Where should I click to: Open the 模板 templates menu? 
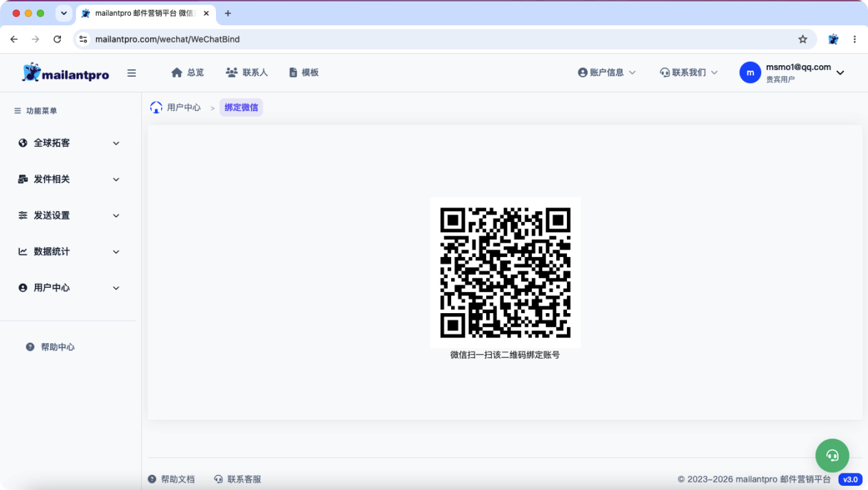pyautogui.click(x=304, y=72)
